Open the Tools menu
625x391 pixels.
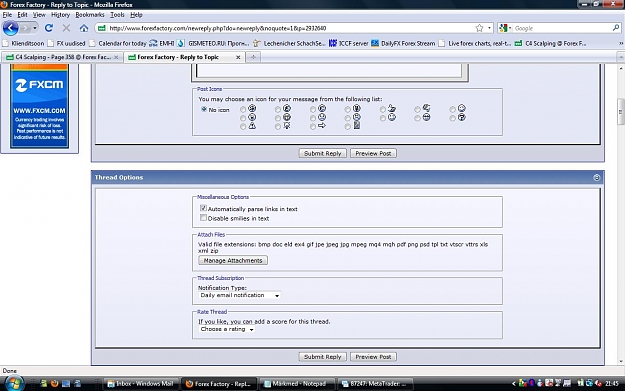[117, 15]
